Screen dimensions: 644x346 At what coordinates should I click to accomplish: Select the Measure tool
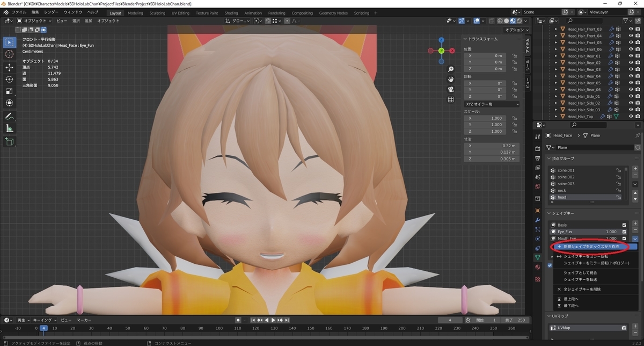click(x=9, y=128)
